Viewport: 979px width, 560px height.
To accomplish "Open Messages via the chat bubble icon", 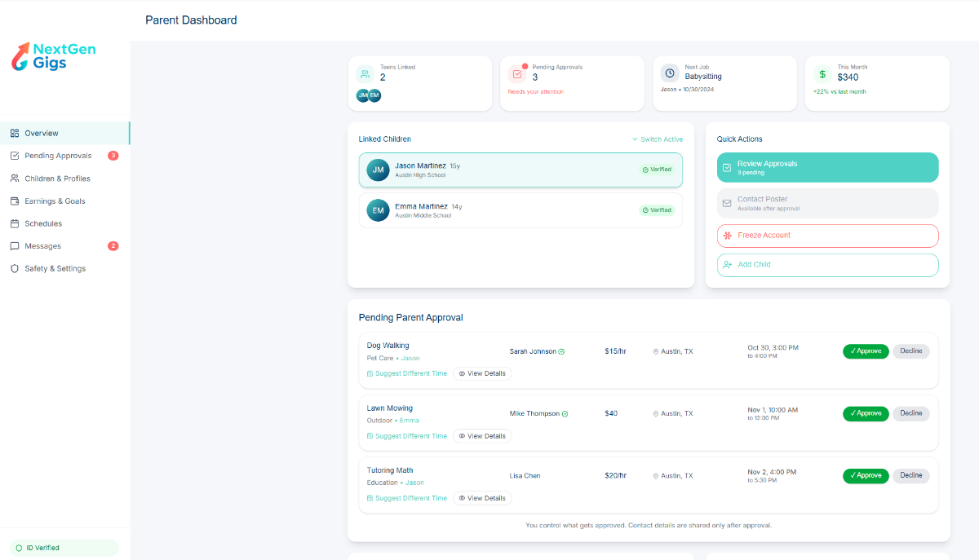I will tap(16, 245).
